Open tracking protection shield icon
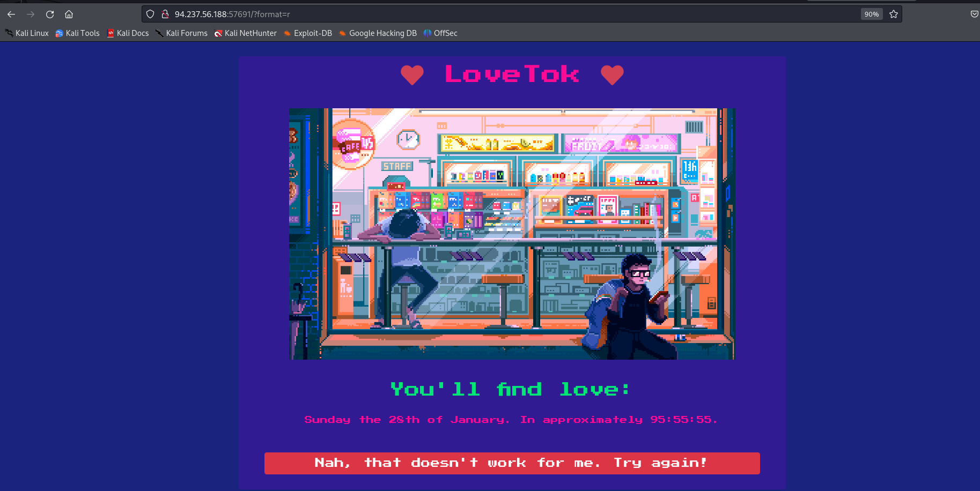Viewport: 980px width, 491px height. tap(150, 14)
